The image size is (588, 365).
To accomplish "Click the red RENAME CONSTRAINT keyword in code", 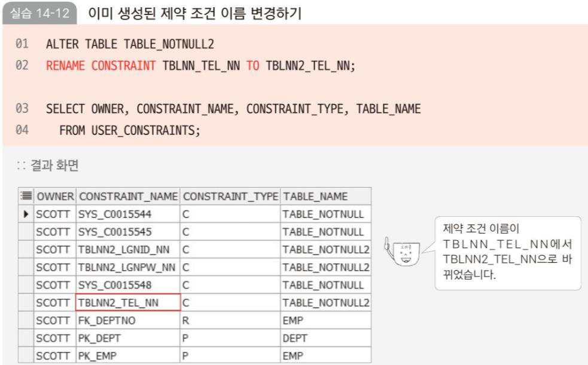I will point(101,66).
